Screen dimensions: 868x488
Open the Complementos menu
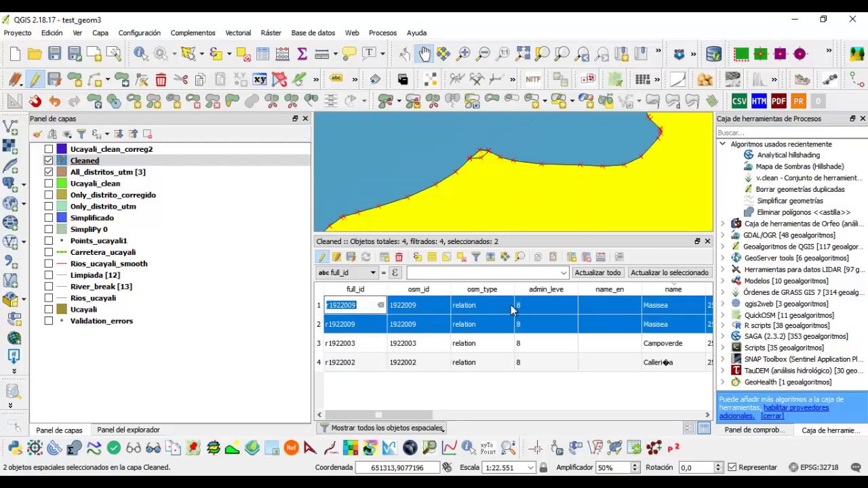(x=193, y=33)
